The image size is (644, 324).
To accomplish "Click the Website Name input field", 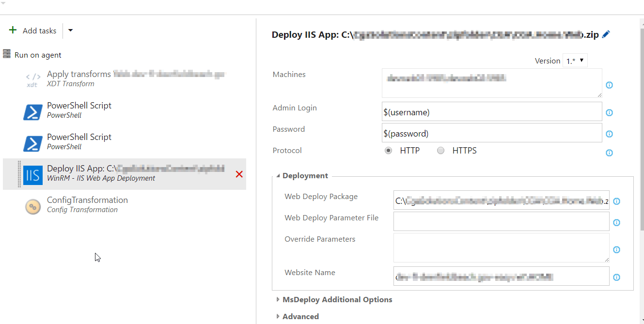I will tap(502, 276).
